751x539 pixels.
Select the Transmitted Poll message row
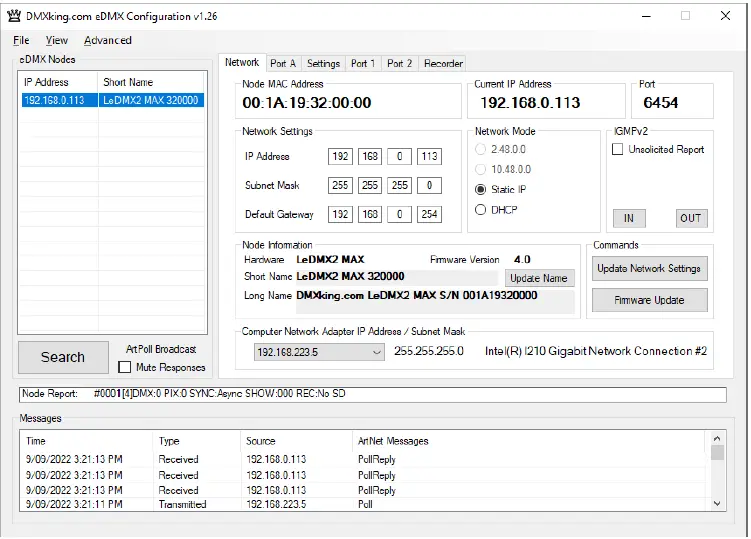[364, 504]
